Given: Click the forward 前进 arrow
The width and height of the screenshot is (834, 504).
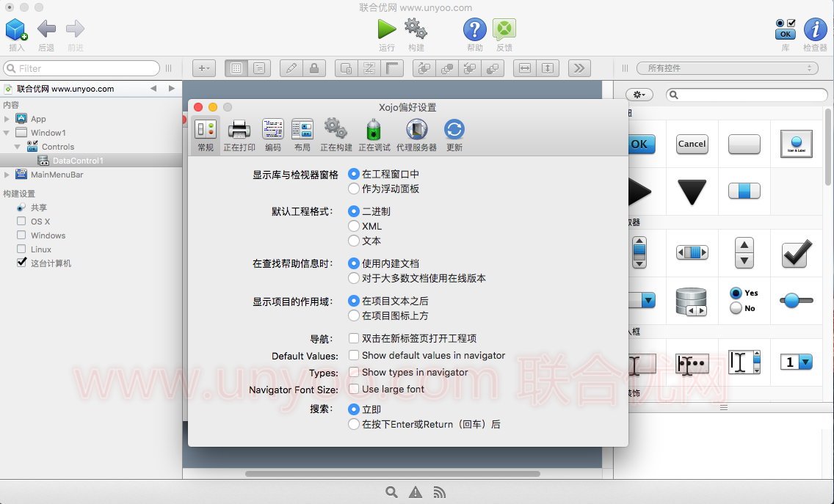Looking at the screenshot, I should (x=75, y=29).
